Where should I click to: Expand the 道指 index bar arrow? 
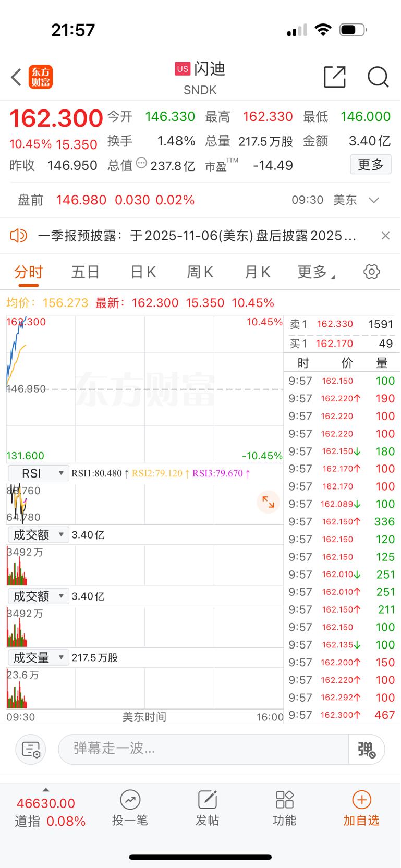(46, 790)
